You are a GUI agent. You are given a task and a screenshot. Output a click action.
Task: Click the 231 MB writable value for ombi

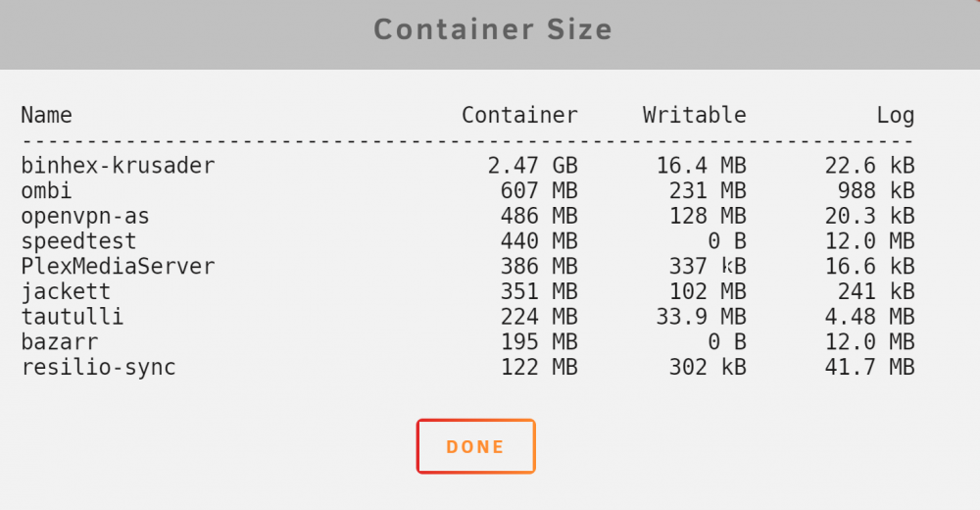(708, 191)
